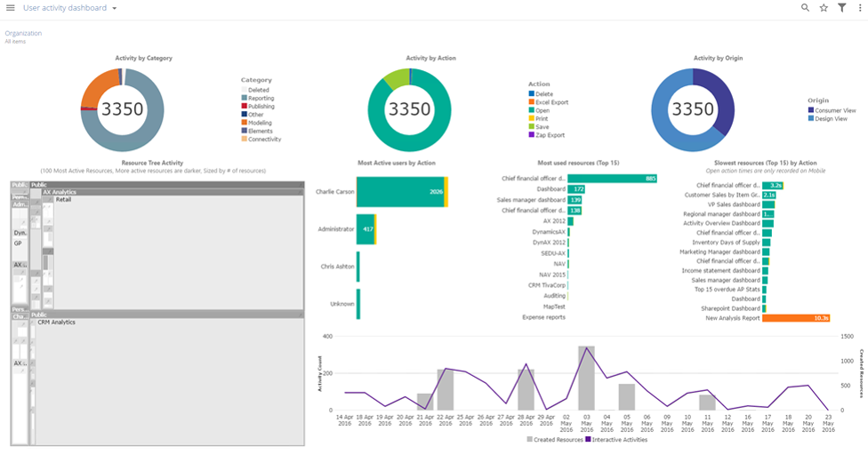Click VP Sales dashboard in Slowest resources

[734, 204]
